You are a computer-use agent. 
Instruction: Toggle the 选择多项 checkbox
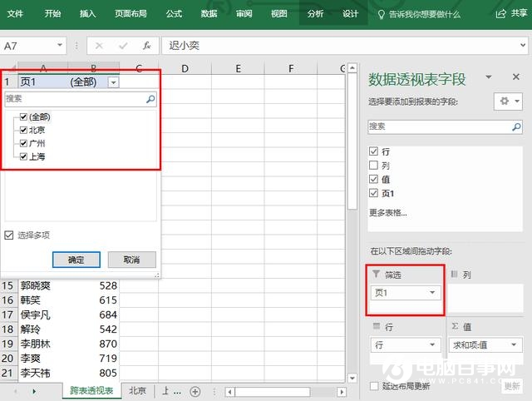pos(9,235)
